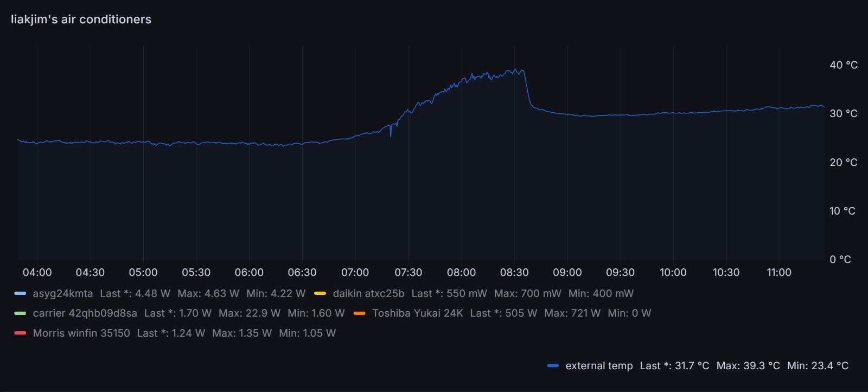Click the 05:00 time axis label
868x392 pixels.
click(143, 272)
